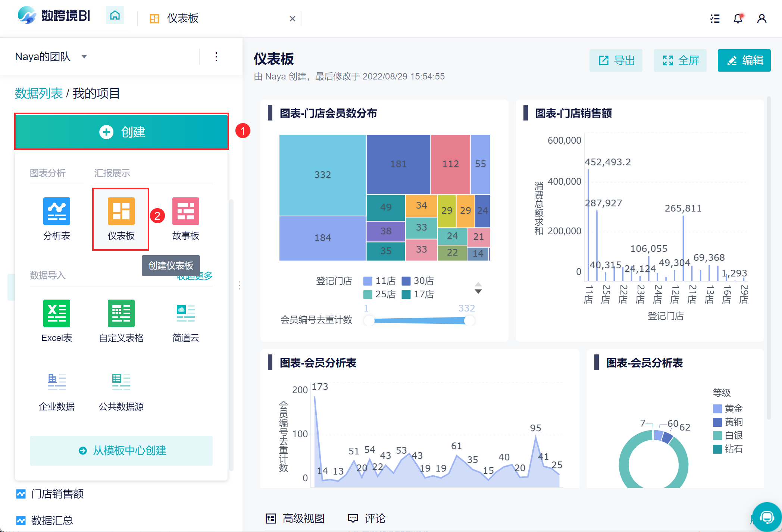Open the customer service chat bubble
782x532 pixels.
(x=767, y=517)
